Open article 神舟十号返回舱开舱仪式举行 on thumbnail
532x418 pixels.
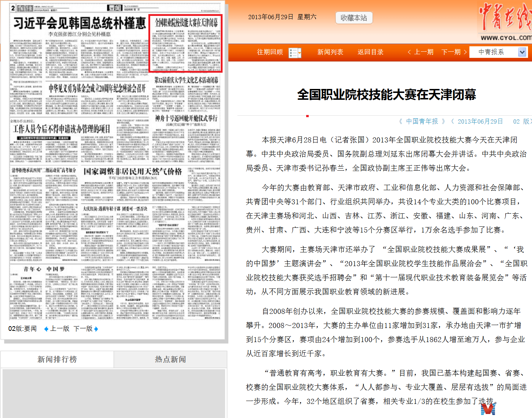(x=186, y=118)
